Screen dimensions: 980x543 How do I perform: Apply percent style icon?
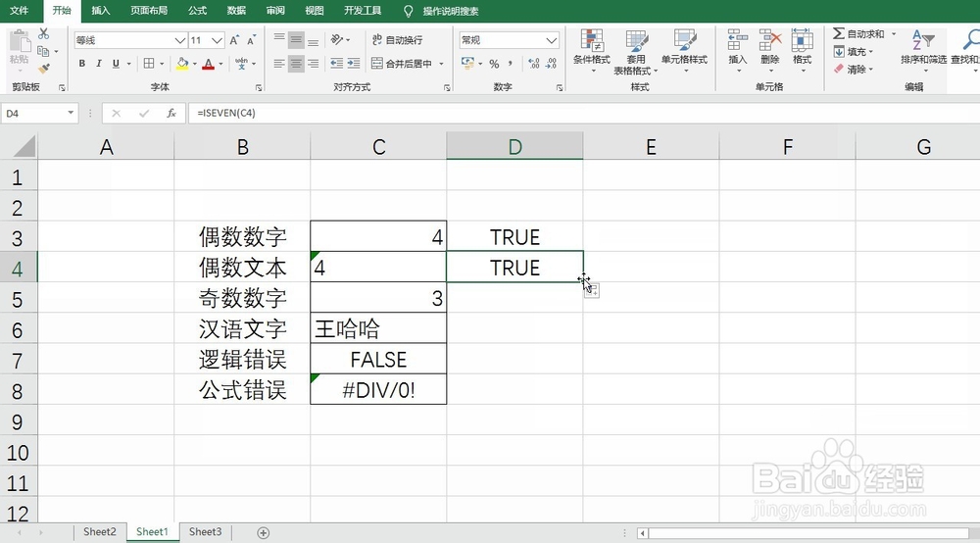point(494,64)
